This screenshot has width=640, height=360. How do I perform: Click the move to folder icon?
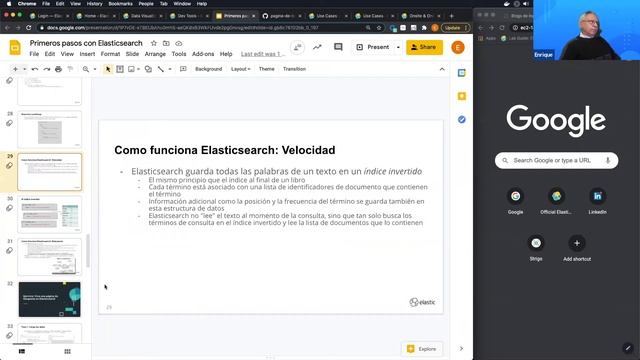(x=166, y=43)
